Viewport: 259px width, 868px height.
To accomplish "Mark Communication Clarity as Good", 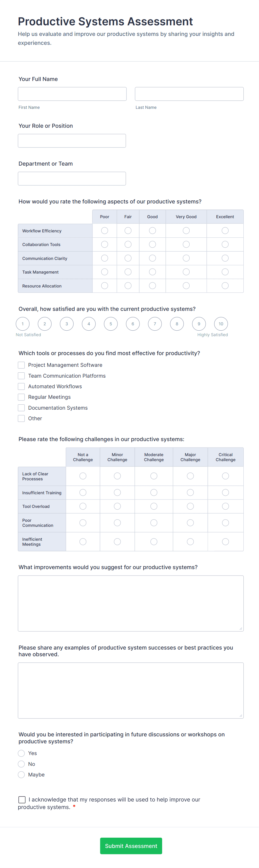I will coord(152,258).
